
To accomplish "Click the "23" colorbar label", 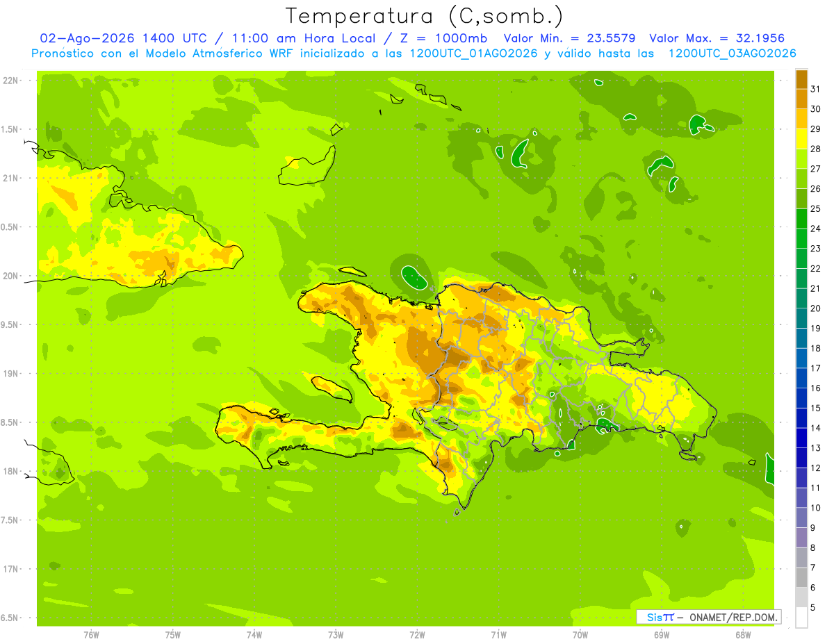I will (816, 248).
